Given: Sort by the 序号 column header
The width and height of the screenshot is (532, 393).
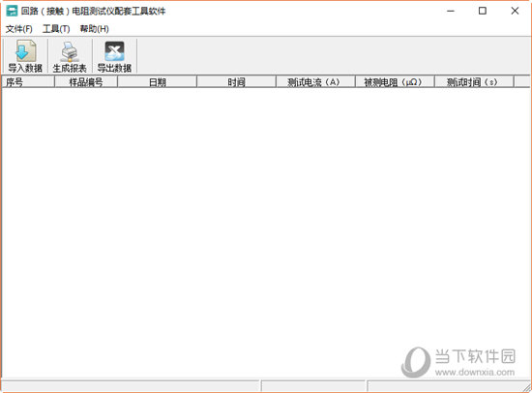Looking at the screenshot, I should pos(28,82).
